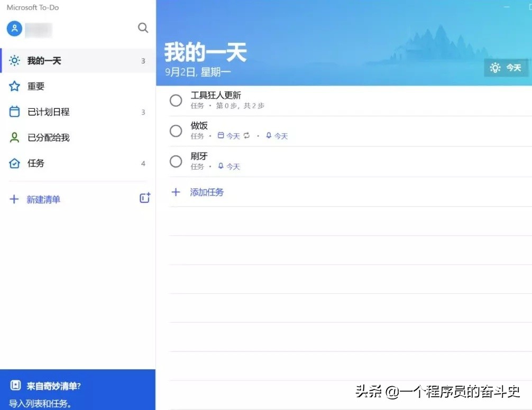Click 新建清单 to create a list
This screenshot has height=410, width=532.
[43, 199]
